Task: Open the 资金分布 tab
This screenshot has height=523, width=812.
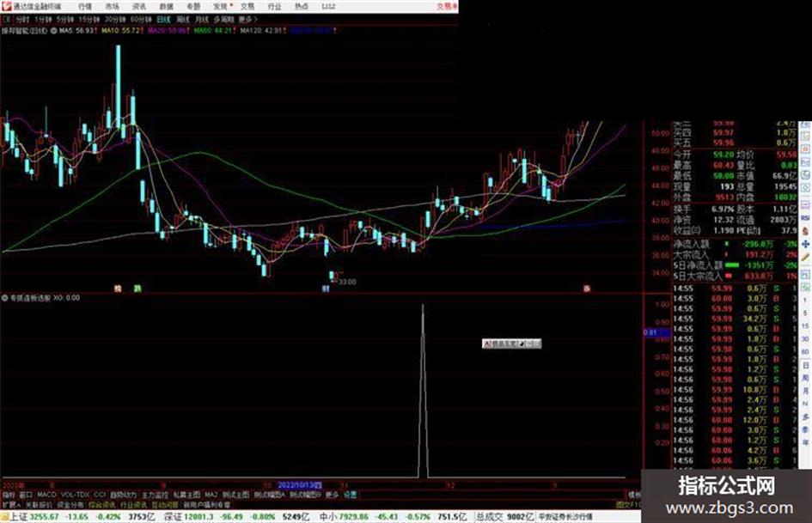Action: pyautogui.click(x=70, y=504)
